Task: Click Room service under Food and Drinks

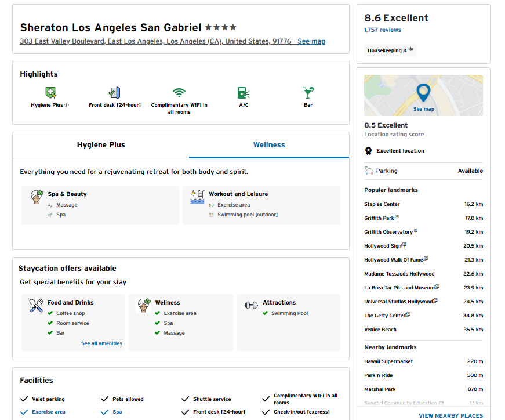Action: (72, 323)
